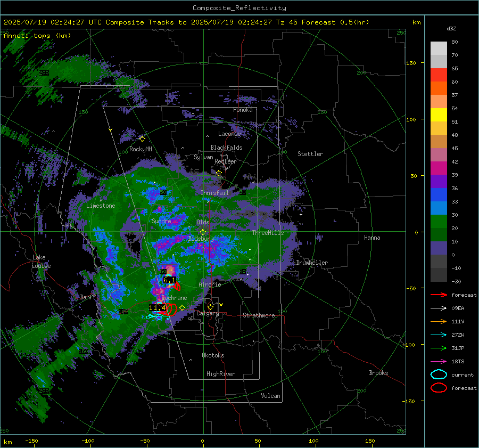Screen dimensions: 479x448
Task: Click the orange 111V track arrow
Action: (439, 321)
